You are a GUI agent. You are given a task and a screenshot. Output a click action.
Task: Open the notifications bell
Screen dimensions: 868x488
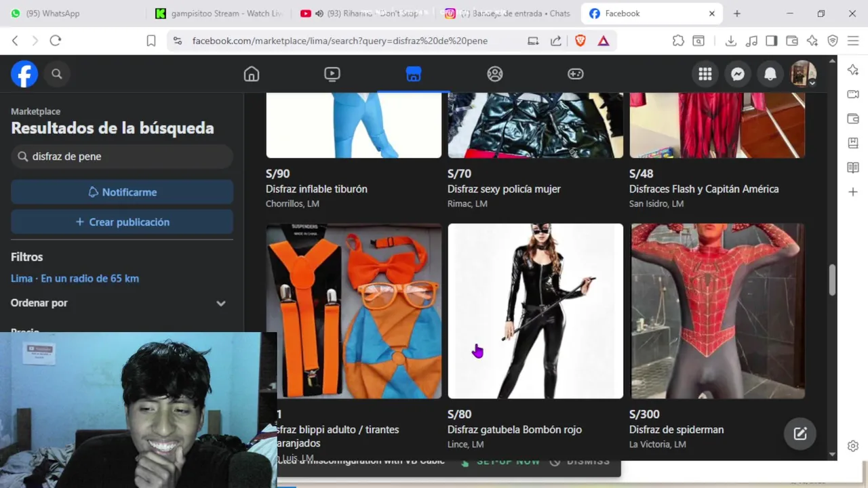pyautogui.click(x=770, y=74)
